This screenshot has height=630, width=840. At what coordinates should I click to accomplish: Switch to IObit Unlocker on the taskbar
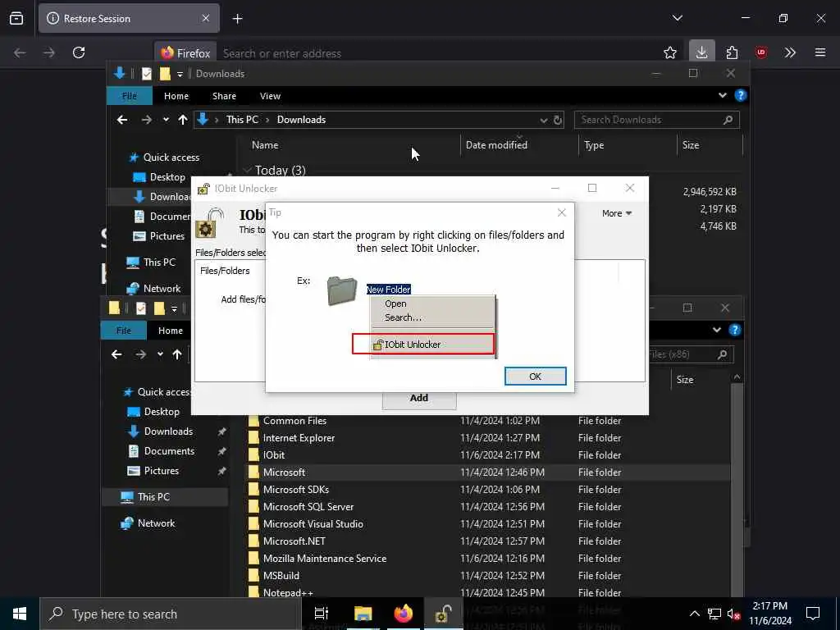click(444, 614)
